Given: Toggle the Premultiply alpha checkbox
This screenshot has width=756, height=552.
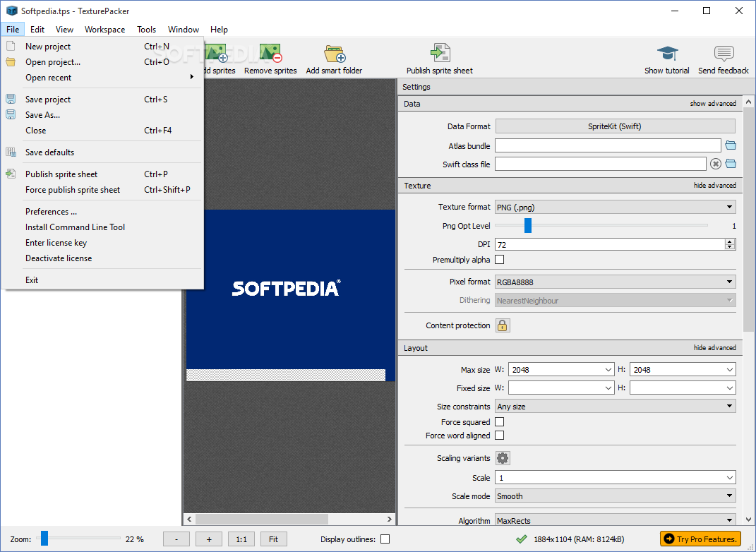Looking at the screenshot, I should (x=500, y=259).
